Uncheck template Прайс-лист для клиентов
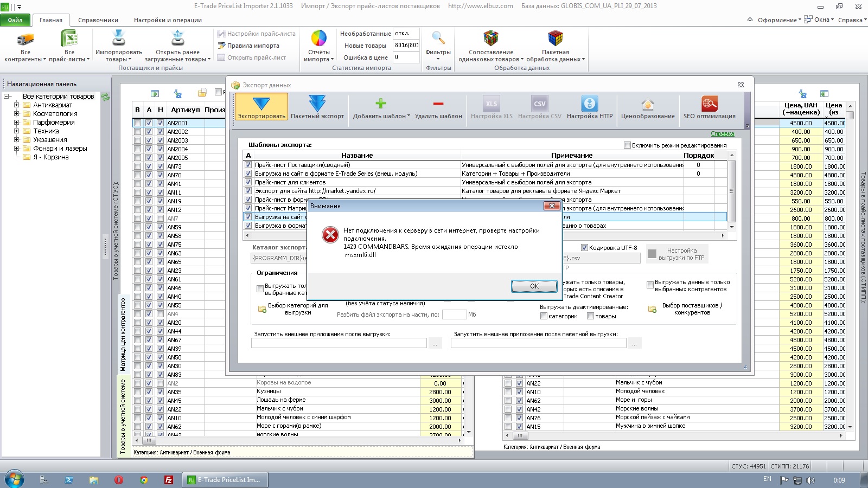 coord(248,182)
